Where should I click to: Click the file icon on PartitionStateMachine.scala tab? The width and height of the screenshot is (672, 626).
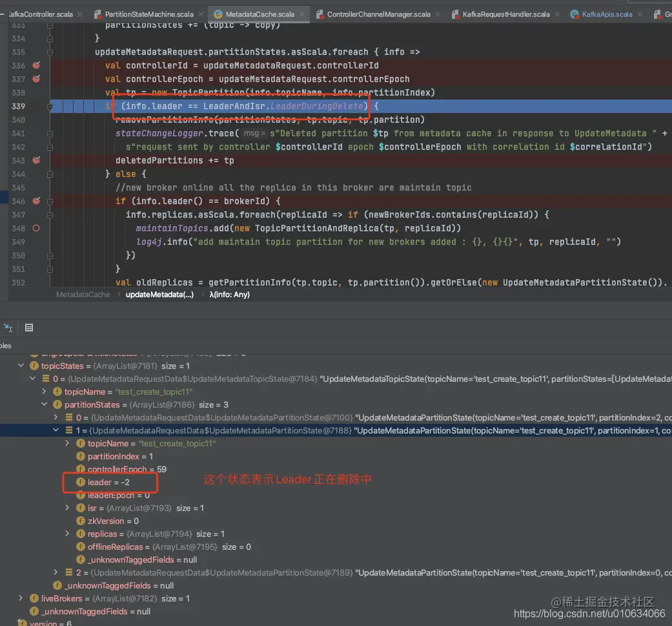[x=97, y=14]
